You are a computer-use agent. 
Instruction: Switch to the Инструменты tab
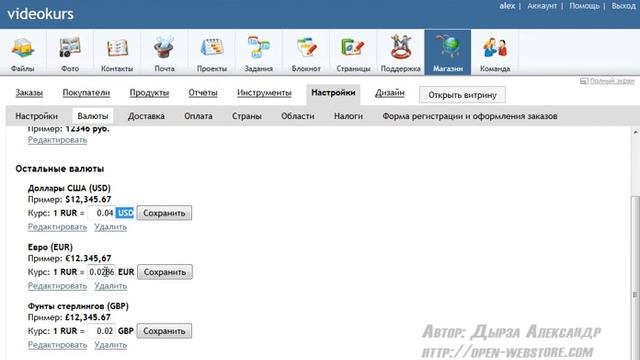(264, 93)
